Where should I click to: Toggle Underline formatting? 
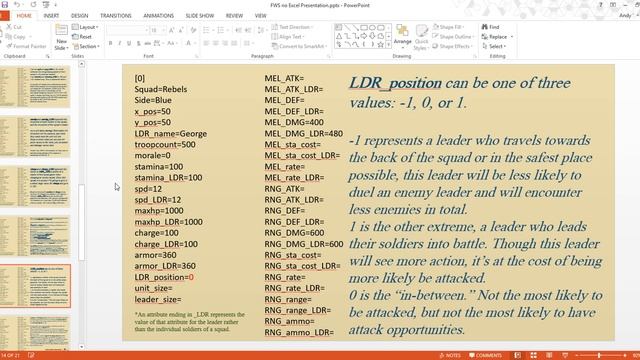(129, 43)
